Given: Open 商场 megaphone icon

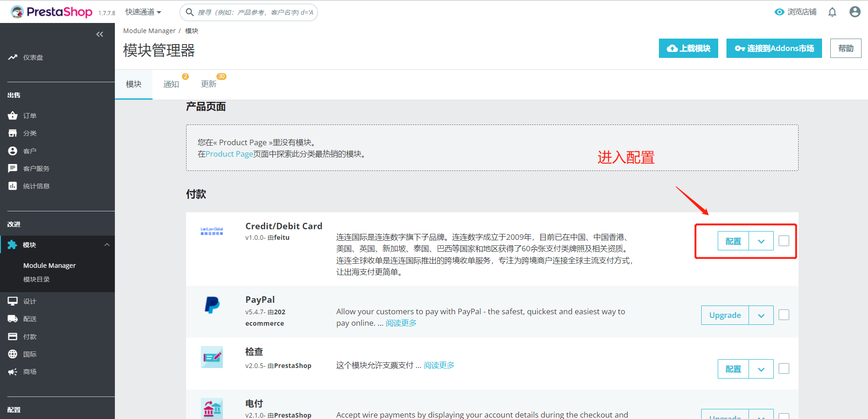Looking at the screenshot, I should [12, 372].
